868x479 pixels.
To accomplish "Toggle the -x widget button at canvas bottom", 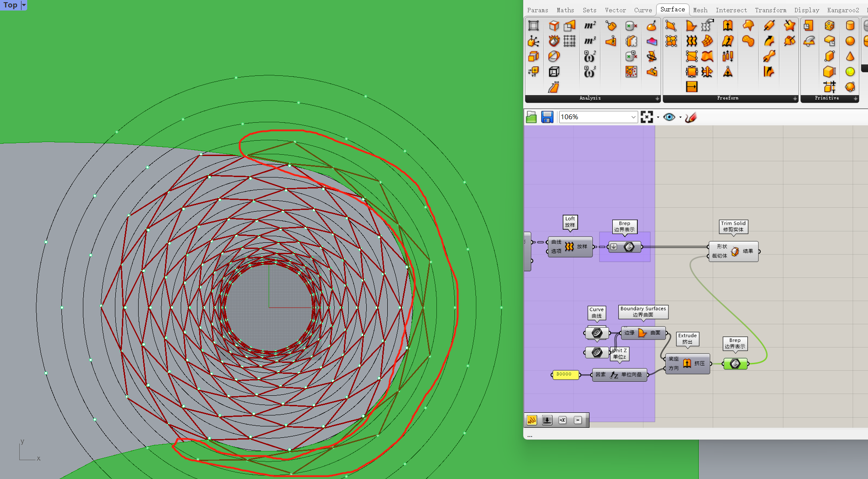I will click(x=563, y=420).
